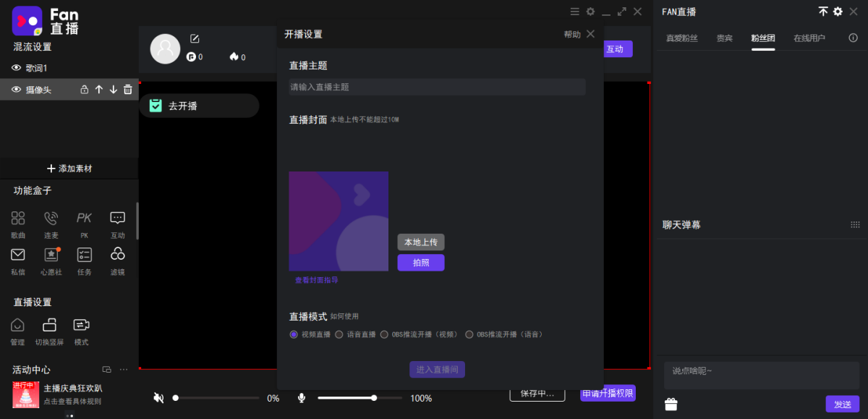Adjust the microphone volume slider
This screenshot has height=419, width=868.
point(373,397)
